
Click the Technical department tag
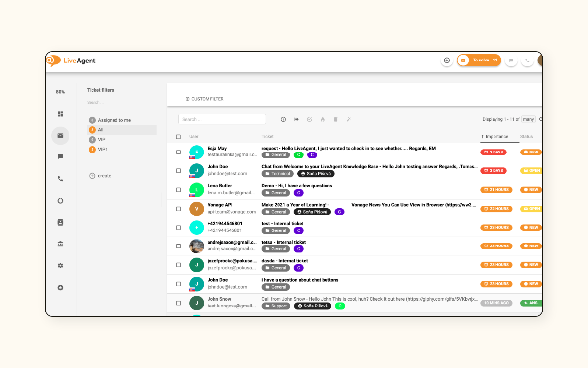pyautogui.click(x=277, y=174)
